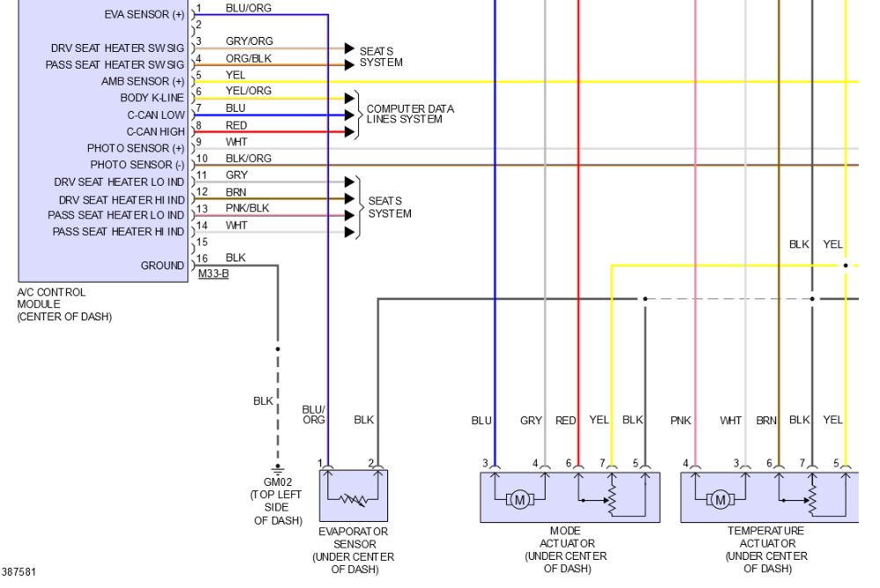Click the GM02 ground symbol
880x588 pixels.
279,467
